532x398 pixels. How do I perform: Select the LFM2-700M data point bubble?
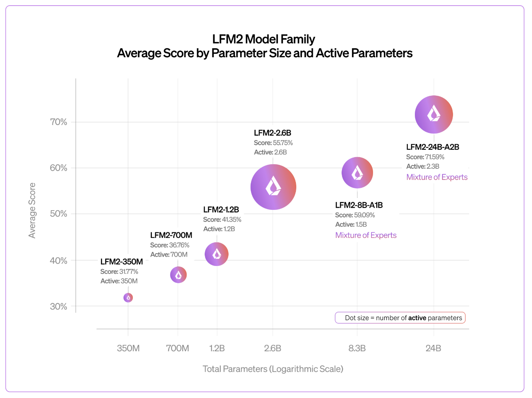pos(178,275)
